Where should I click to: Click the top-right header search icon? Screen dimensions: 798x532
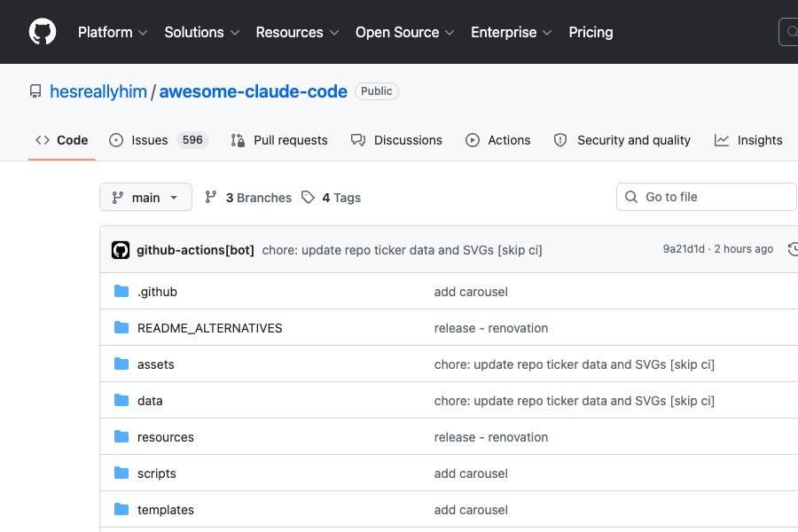[x=792, y=32]
